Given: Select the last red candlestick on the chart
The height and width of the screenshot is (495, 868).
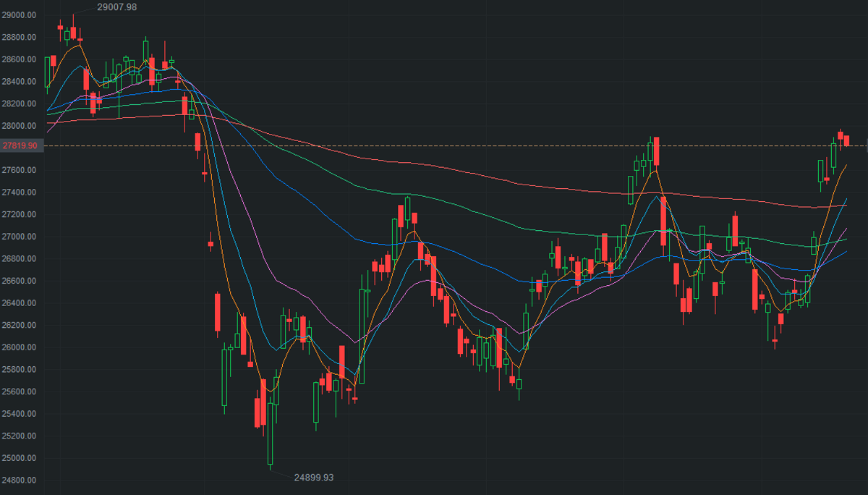Looking at the screenshot, I should pos(847,140).
